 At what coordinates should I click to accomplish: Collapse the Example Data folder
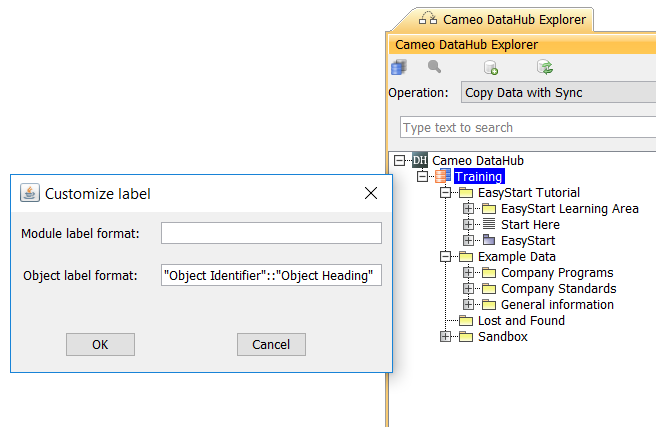point(446,256)
